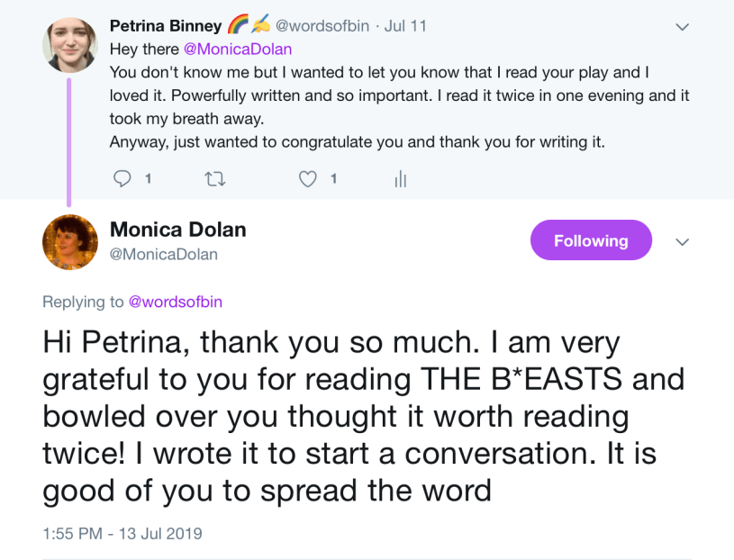Open the @MonicaDolan mention in Petrina's tweet
Viewport: 734px width, 560px height.
tap(238, 49)
